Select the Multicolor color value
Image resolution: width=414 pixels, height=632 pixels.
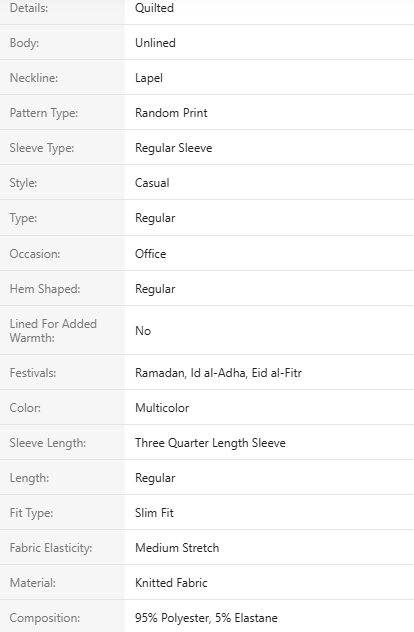pyautogui.click(x=162, y=408)
